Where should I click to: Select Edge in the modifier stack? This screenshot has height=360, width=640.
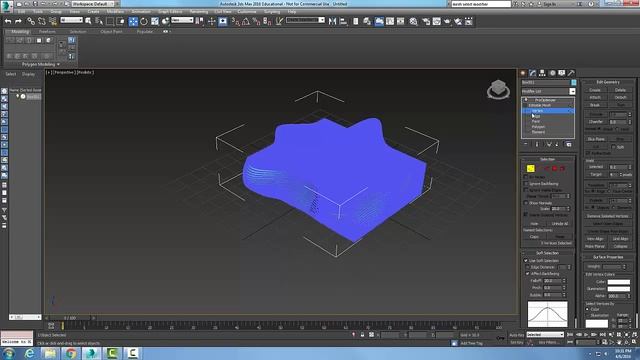coord(536,116)
